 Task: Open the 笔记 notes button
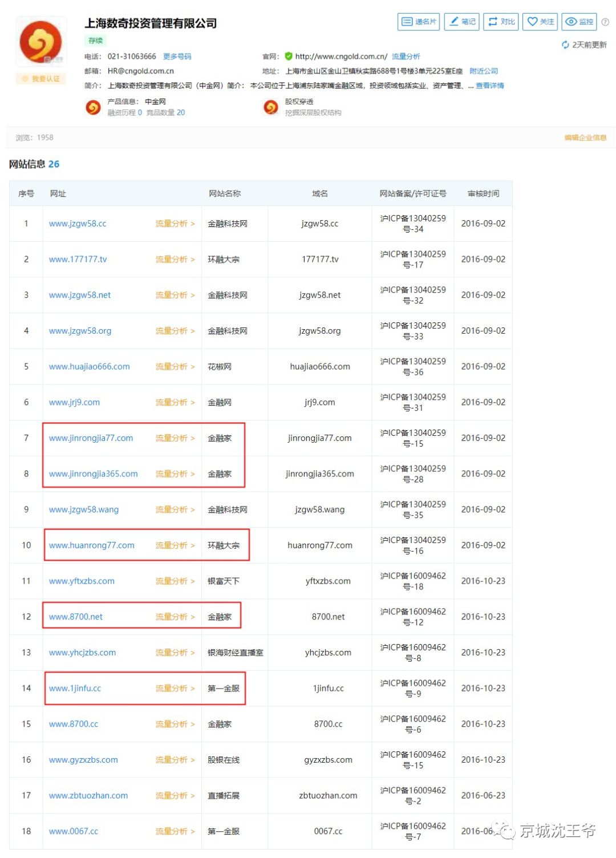pyautogui.click(x=461, y=22)
